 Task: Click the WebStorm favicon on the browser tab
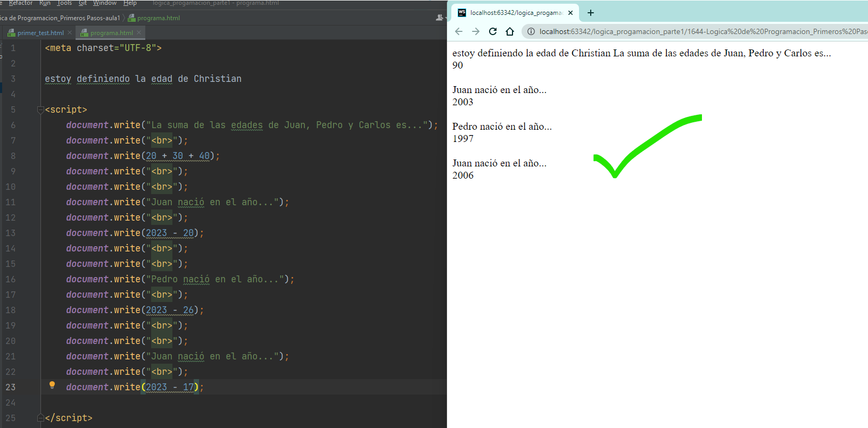462,13
